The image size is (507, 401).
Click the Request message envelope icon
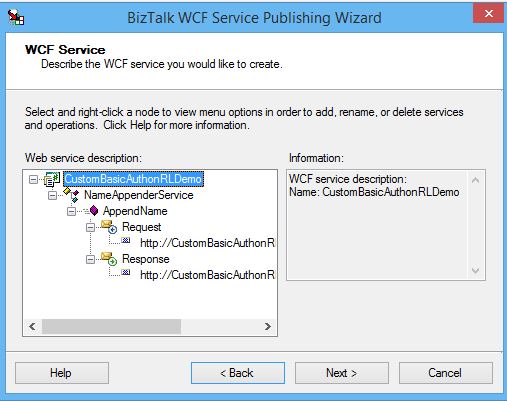pos(109,226)
